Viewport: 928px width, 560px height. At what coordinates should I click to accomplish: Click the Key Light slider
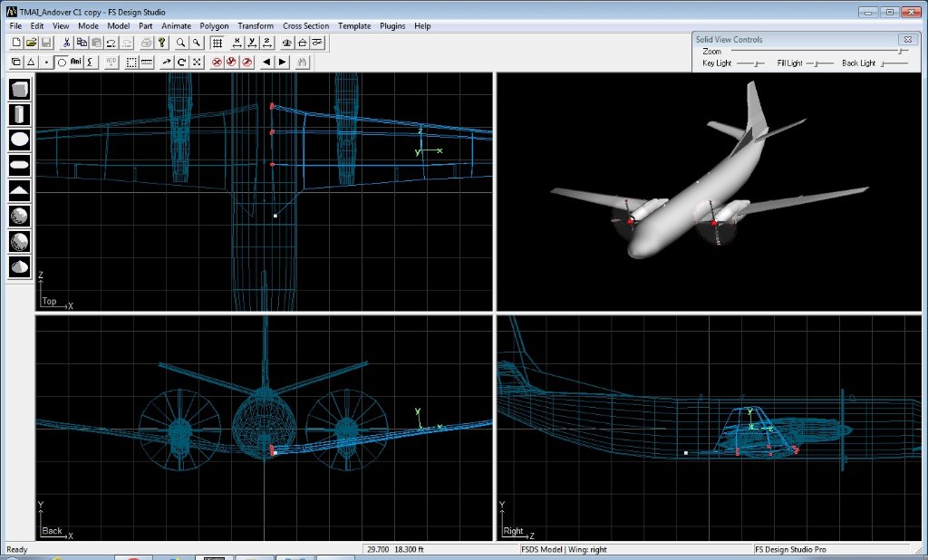click(749, 63)
